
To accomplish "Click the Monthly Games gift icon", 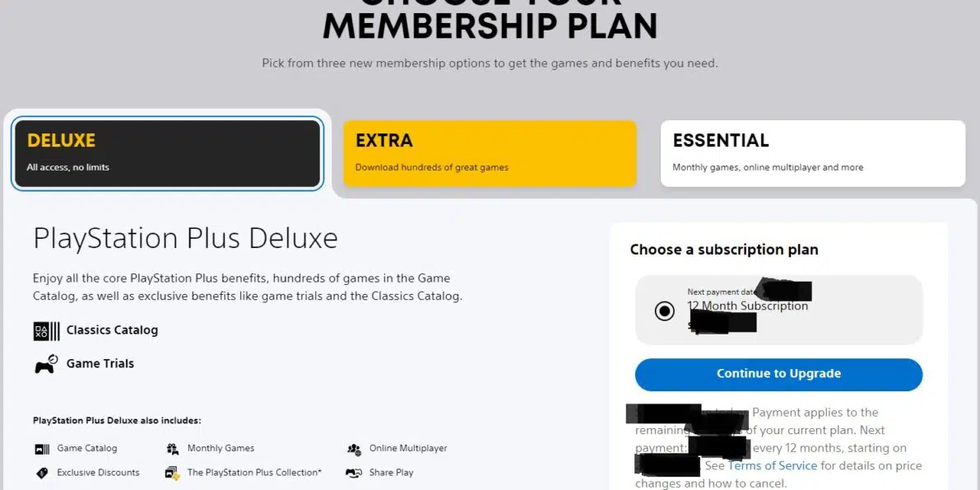I will [173, 449].
